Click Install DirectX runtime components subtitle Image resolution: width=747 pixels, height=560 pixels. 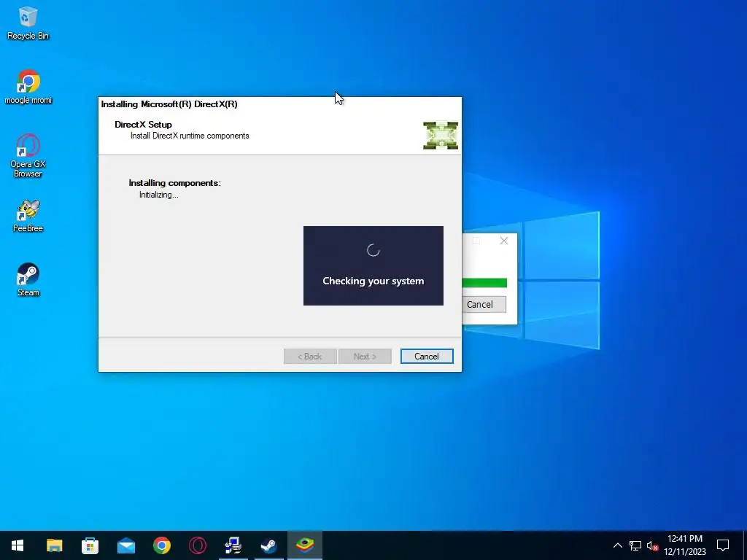pos(190,136)
